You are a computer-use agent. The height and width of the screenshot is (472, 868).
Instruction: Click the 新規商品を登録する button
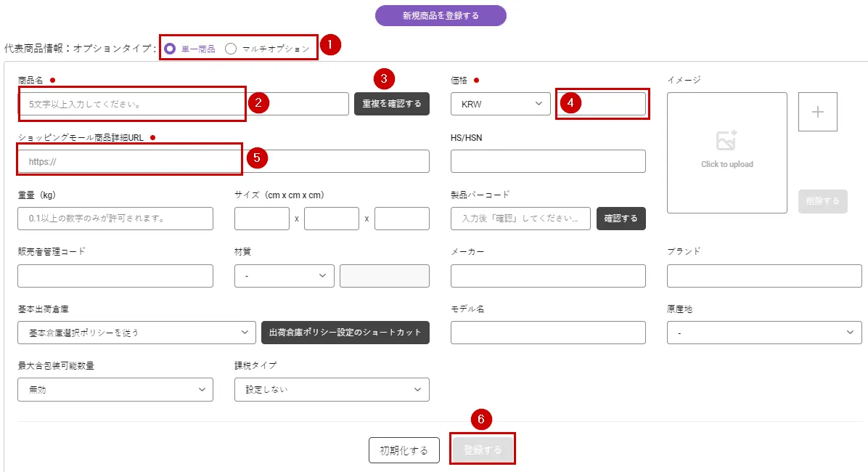coord(441,15)
